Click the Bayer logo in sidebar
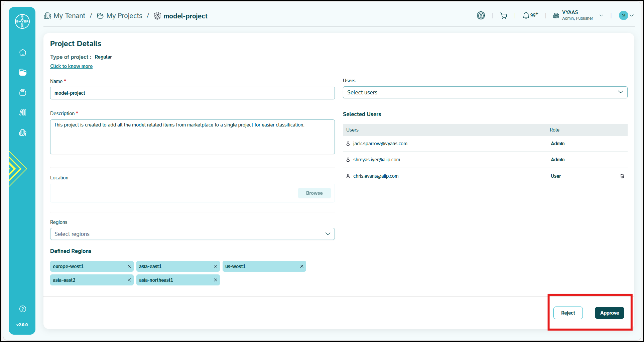 coord(22,21)
